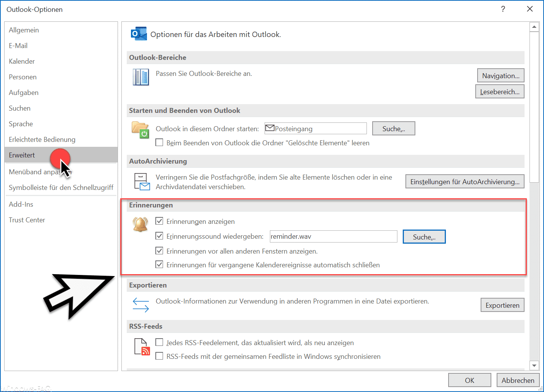Click Suche... next to the start folder field

394,129
